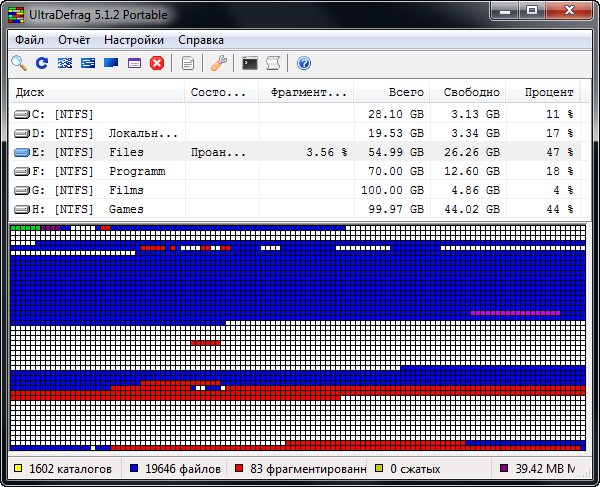This screenshot has height=487, width=600.
Task: Sort by the Свободно column header
Action: coord(472,92)
